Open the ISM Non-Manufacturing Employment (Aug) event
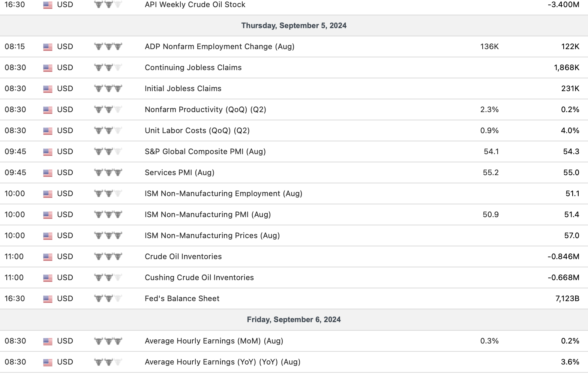 [223, 194]
